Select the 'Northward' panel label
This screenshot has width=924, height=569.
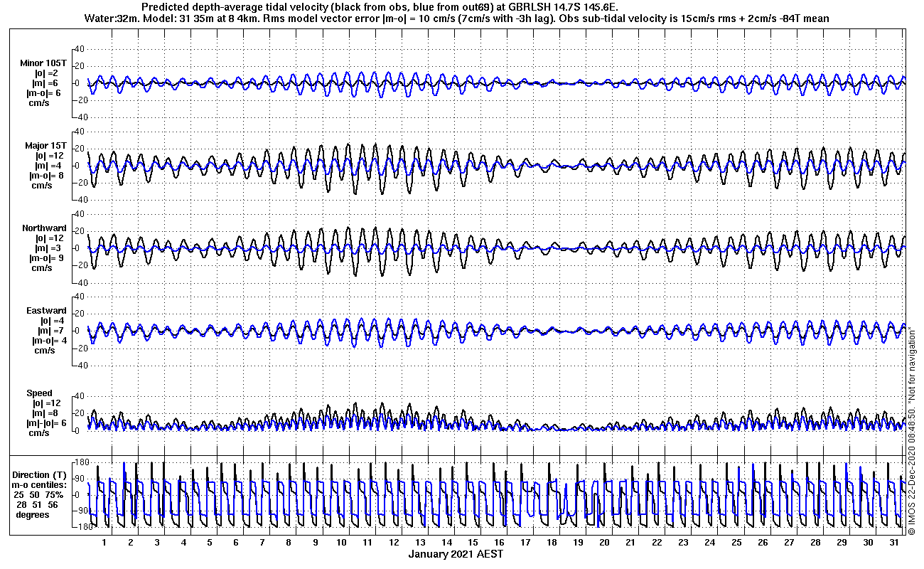pyautogui.click(x=44, y=228)
